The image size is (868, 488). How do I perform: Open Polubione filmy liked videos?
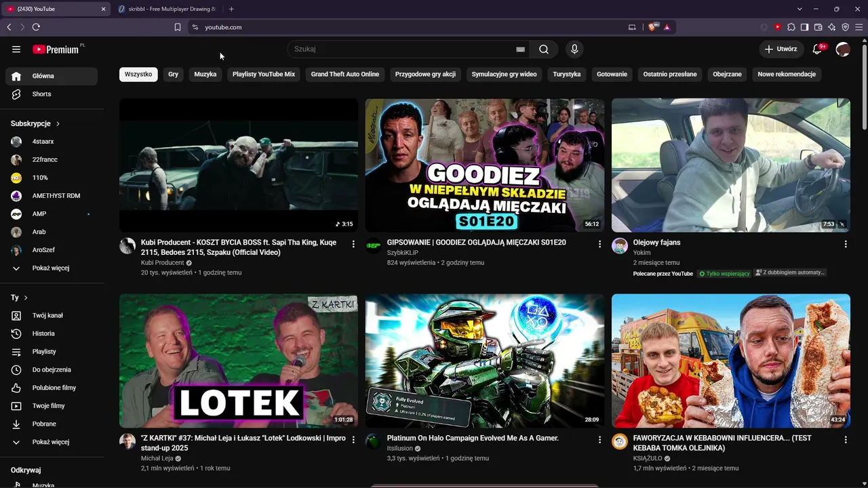tap(52, 388)
